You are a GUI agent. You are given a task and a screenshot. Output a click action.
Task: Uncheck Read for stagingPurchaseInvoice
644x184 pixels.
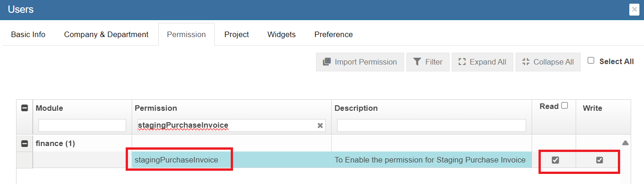555,160
